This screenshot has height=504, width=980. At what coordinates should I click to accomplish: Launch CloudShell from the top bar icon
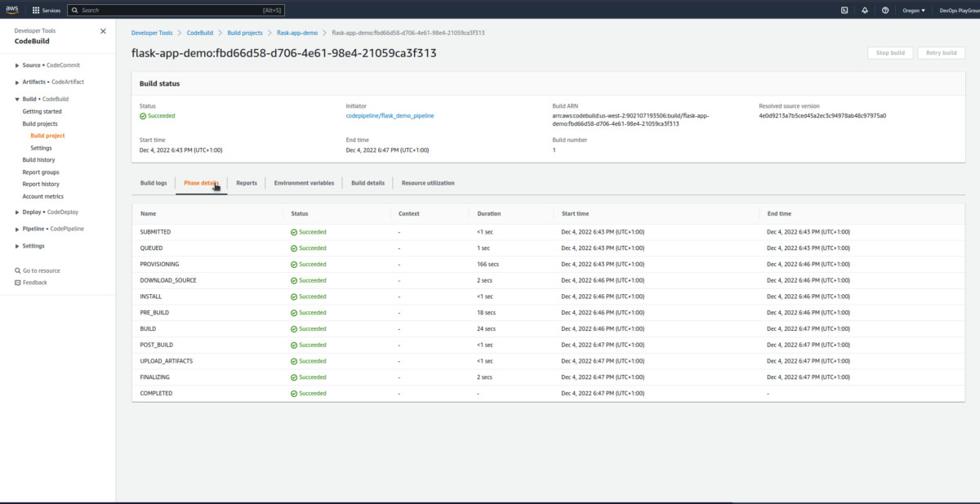pyautogui.click(x=844, y=11)
